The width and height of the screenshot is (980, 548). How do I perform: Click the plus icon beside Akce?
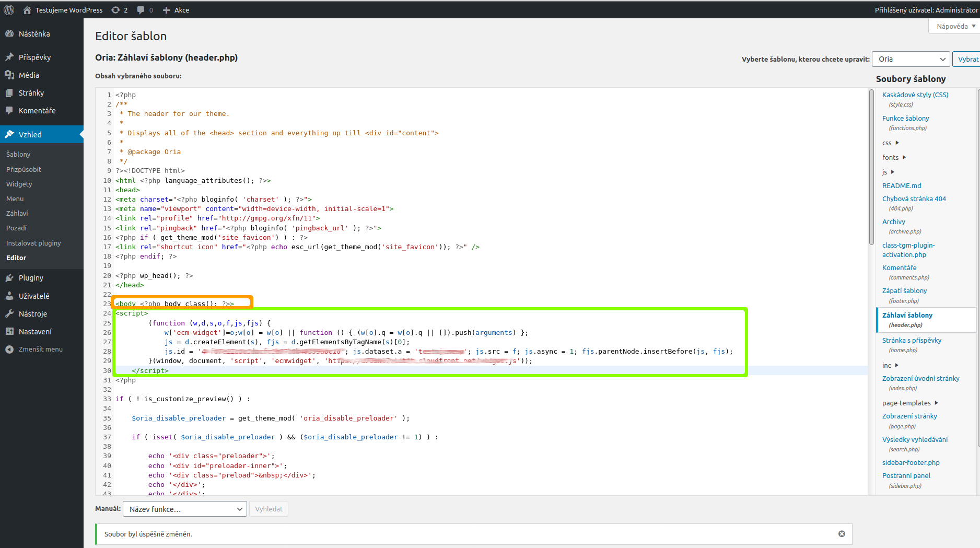pyautogui.click(x=166, y=10)
